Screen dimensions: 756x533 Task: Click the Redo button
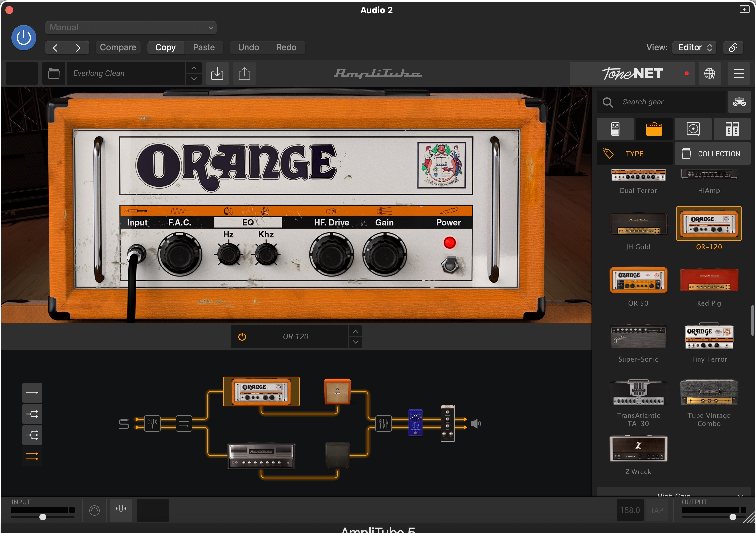(286, 48)
